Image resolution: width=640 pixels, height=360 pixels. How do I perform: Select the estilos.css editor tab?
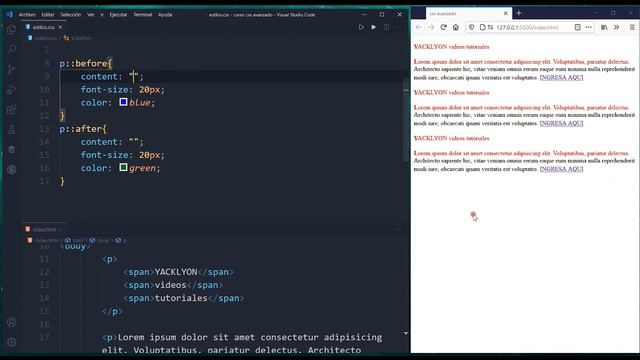pos(44,27)
